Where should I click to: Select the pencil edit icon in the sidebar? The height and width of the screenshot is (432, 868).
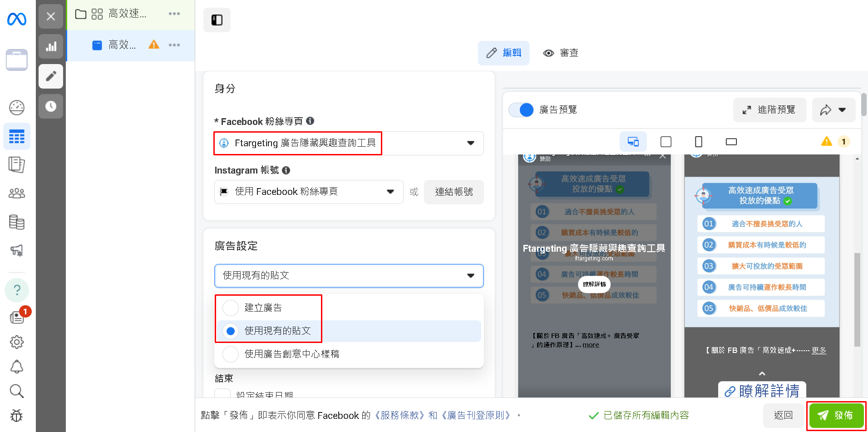(x=51, y=76)
